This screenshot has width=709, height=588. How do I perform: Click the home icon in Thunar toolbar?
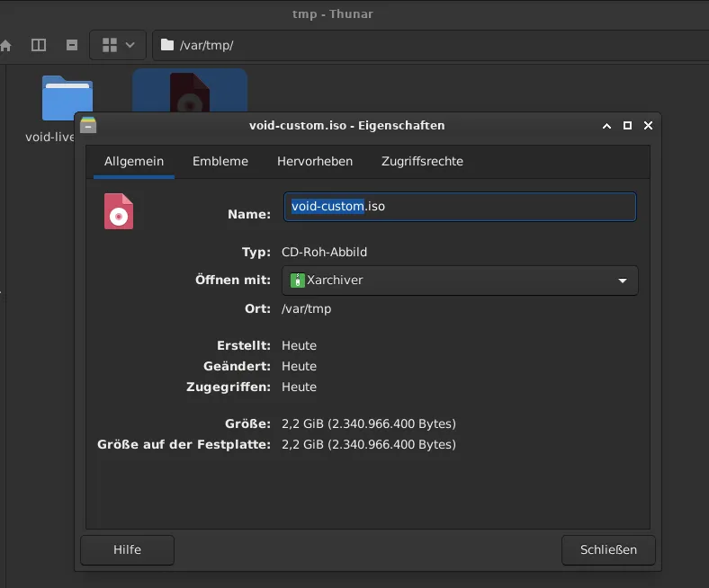pos(5,45)
